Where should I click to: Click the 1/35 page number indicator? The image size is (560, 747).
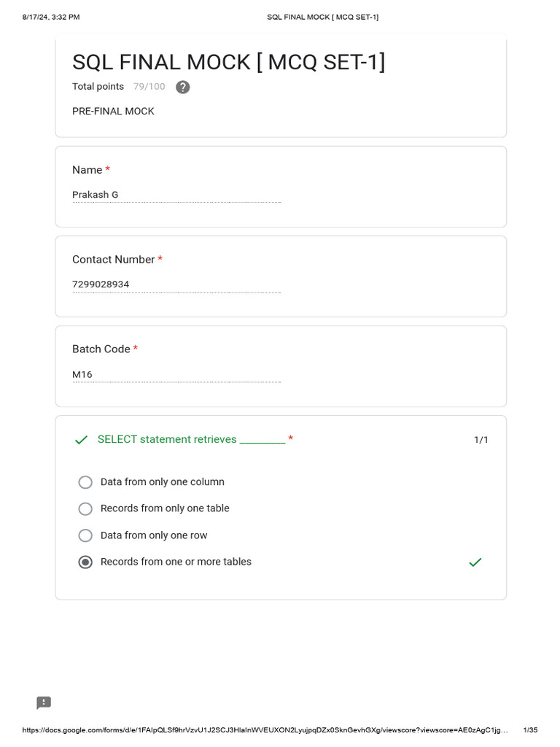click(530, 729)
